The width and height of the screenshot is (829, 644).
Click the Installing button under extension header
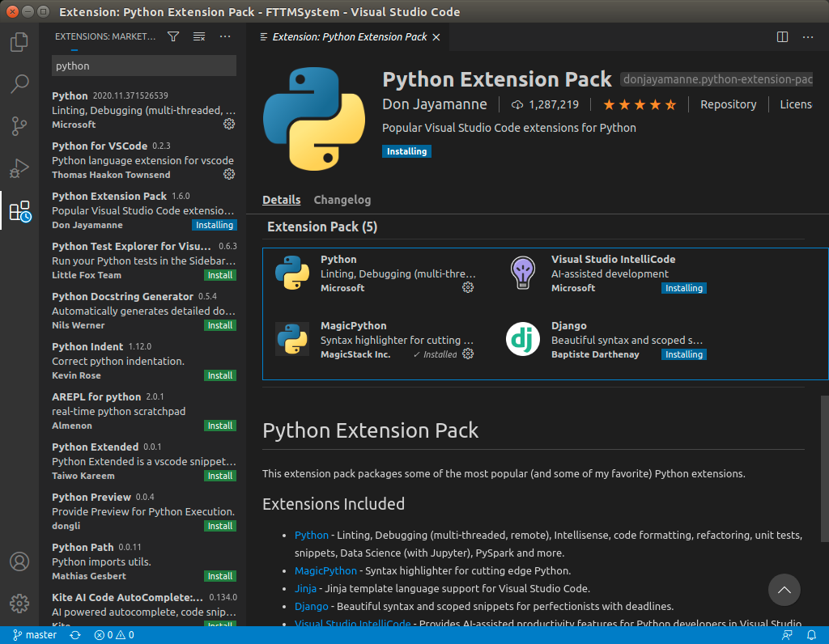click(406, 151)
